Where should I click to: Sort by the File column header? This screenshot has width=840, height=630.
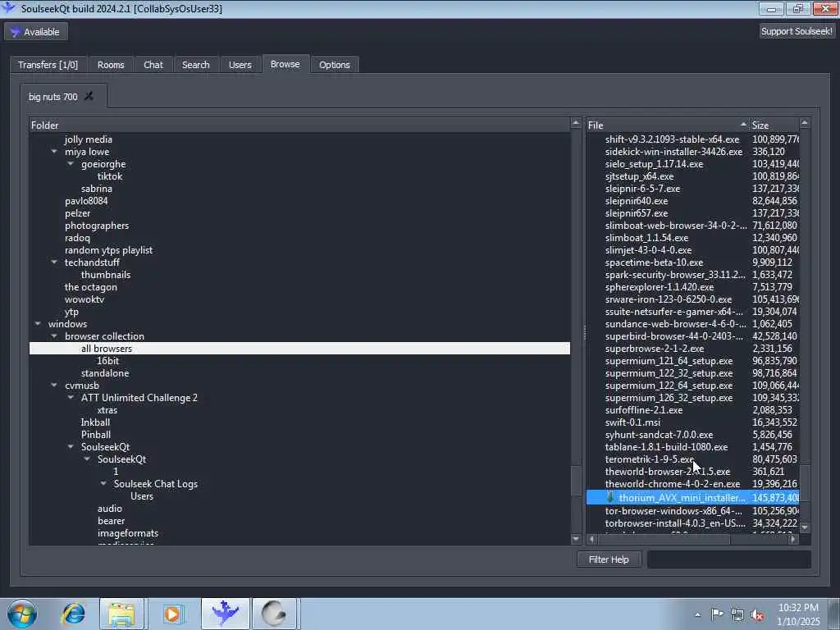point(668,126)
